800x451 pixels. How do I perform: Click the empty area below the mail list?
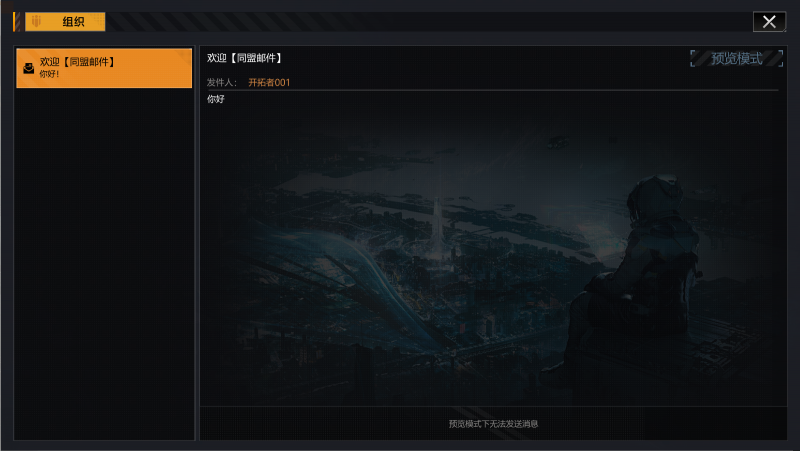pyautogui.click(x=104, y=263)
